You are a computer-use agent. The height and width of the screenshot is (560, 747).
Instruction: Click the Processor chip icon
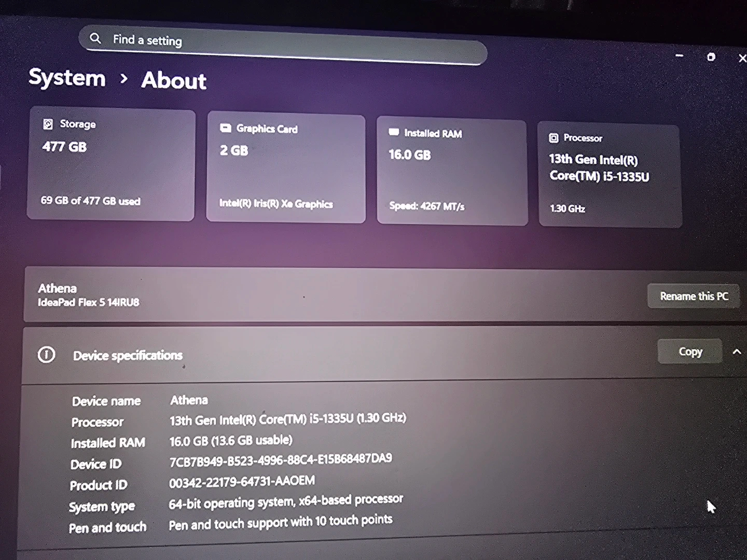(x=554, y=137)
